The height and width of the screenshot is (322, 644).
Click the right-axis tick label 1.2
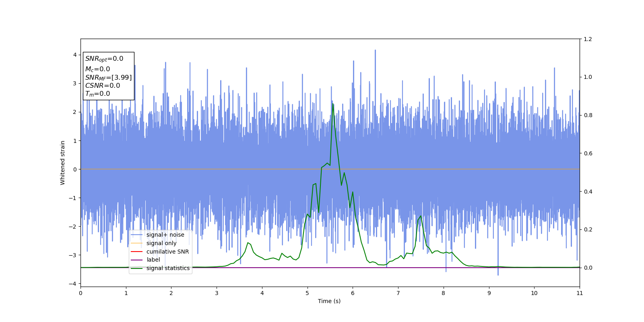[x=588, y=39]
